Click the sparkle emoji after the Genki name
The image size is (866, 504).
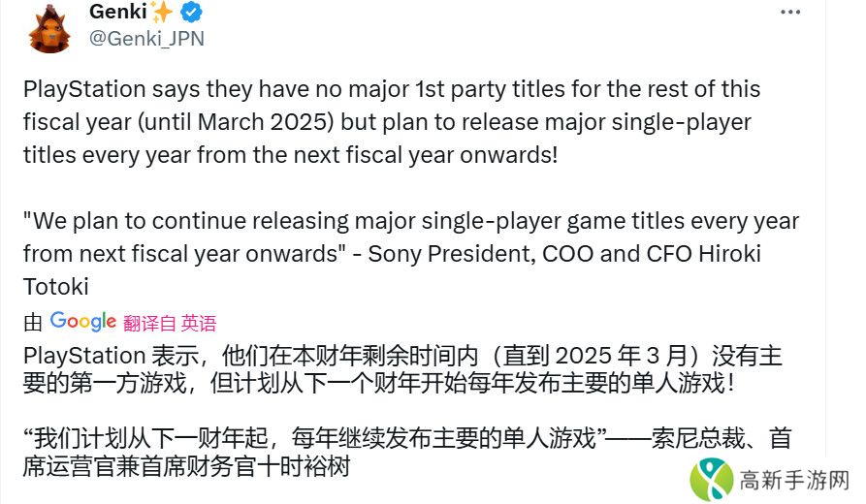click(x=163, y=13)
